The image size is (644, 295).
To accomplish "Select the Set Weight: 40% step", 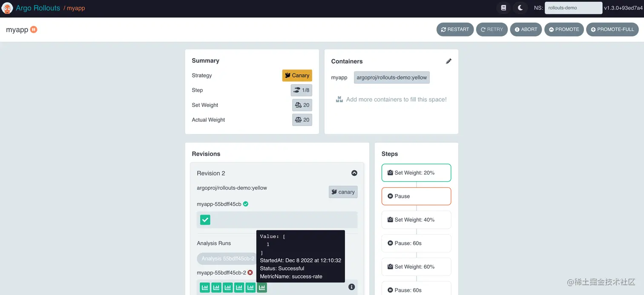I will 416,220.
